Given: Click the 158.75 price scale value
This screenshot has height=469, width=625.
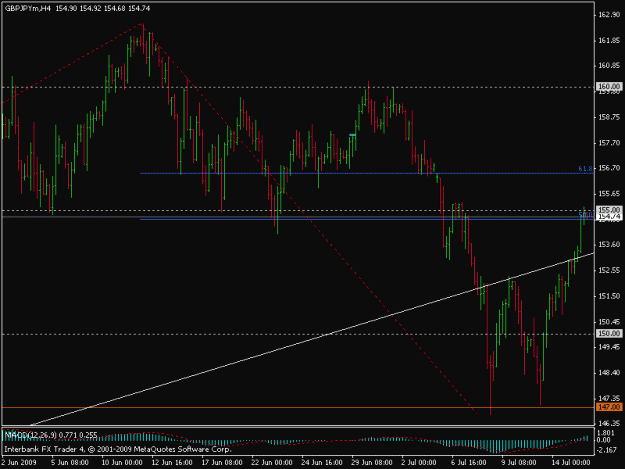Looking at the screenshot, I should coord(609,117).
